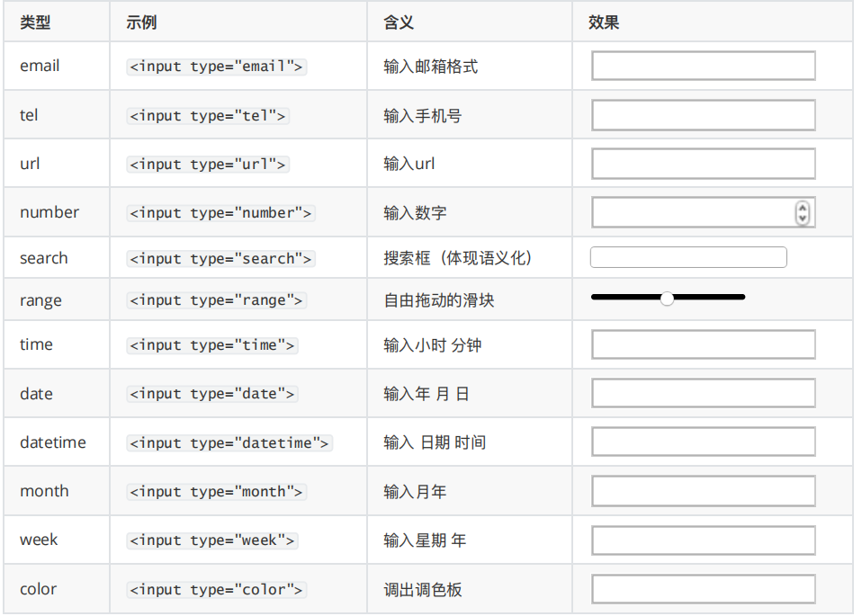Image resolution: width=862 pixels, height=616 pixels.
Task: Click the text 搜索框（体现语义化）
Action: [458, 258]
